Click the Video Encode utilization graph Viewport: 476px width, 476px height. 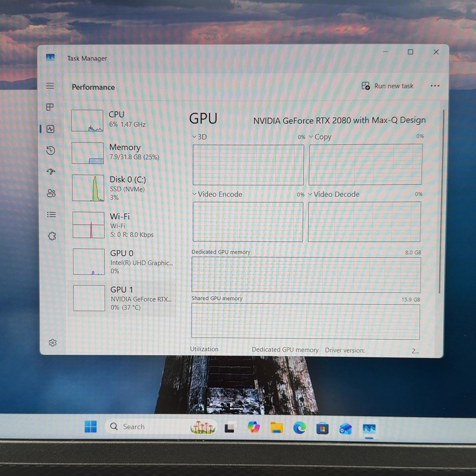(248, 222)
